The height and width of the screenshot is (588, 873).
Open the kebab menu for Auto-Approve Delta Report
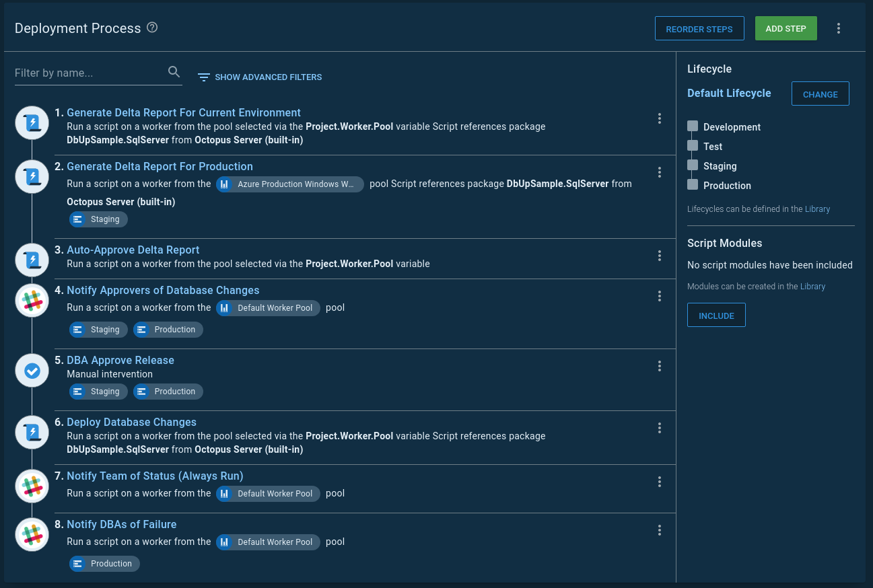pos(660,256)
